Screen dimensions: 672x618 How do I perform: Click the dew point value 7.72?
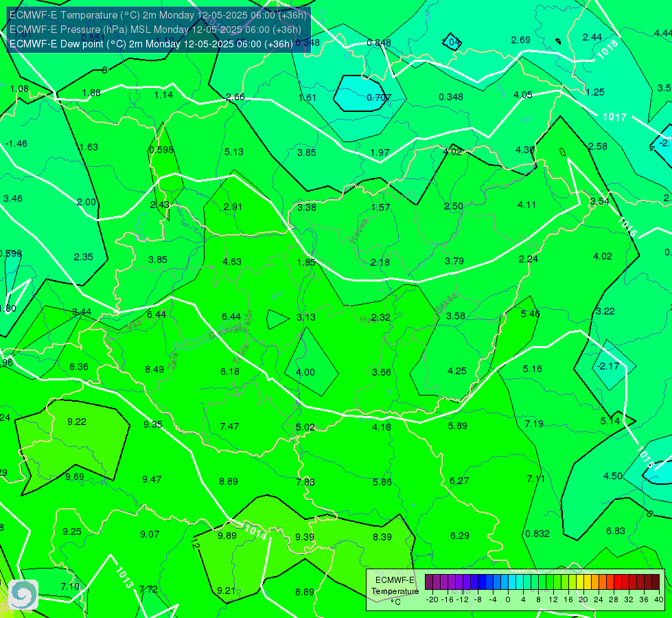[x=148, y=590]
